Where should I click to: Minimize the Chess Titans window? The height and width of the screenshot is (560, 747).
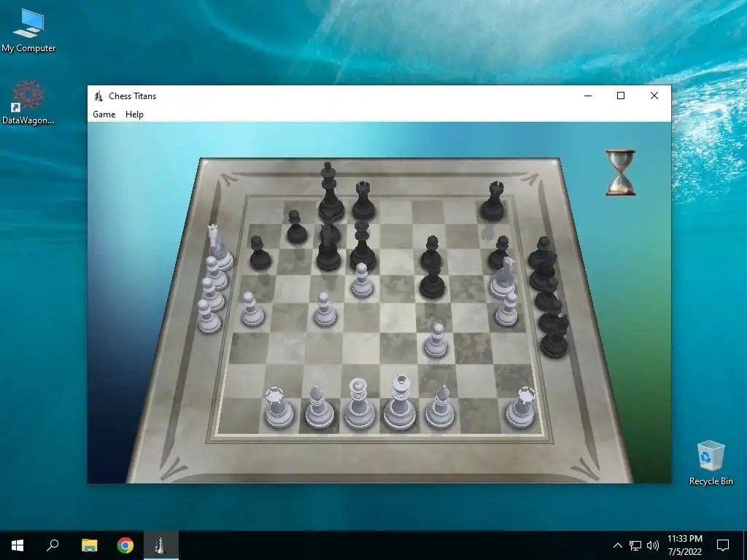point(588,96)
